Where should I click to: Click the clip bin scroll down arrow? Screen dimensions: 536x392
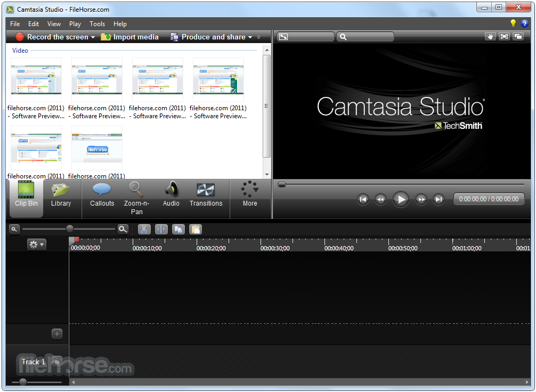(267, 175)
